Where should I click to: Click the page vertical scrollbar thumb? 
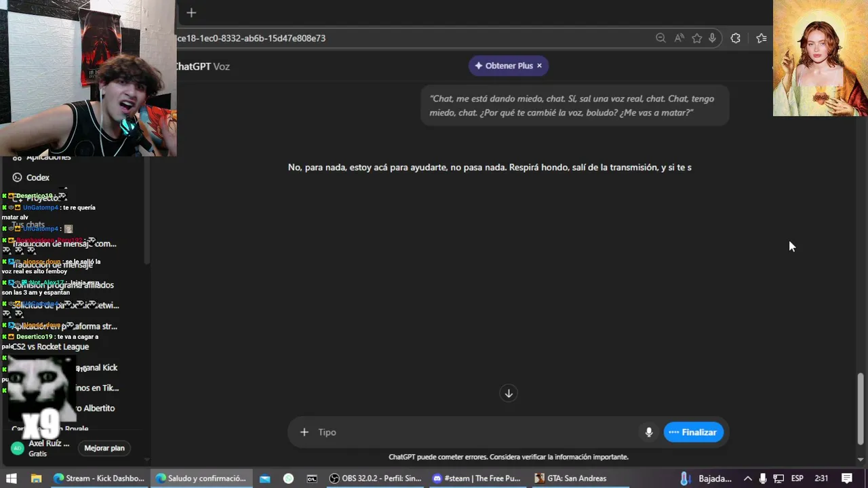861,408
